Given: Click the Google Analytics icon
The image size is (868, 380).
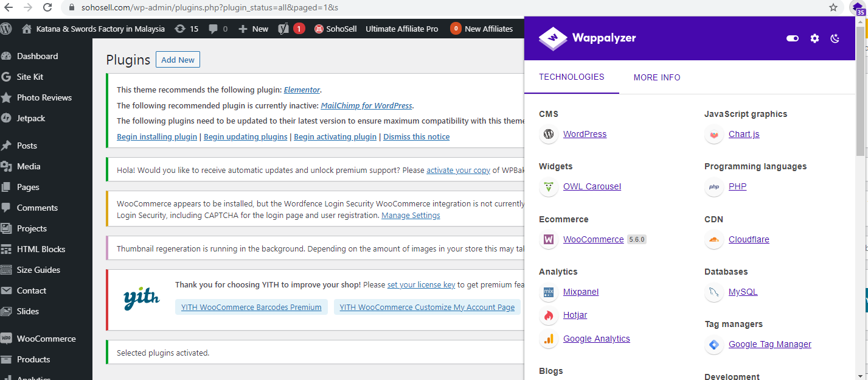Looking at the screenshot, I should tap(549, 339).
